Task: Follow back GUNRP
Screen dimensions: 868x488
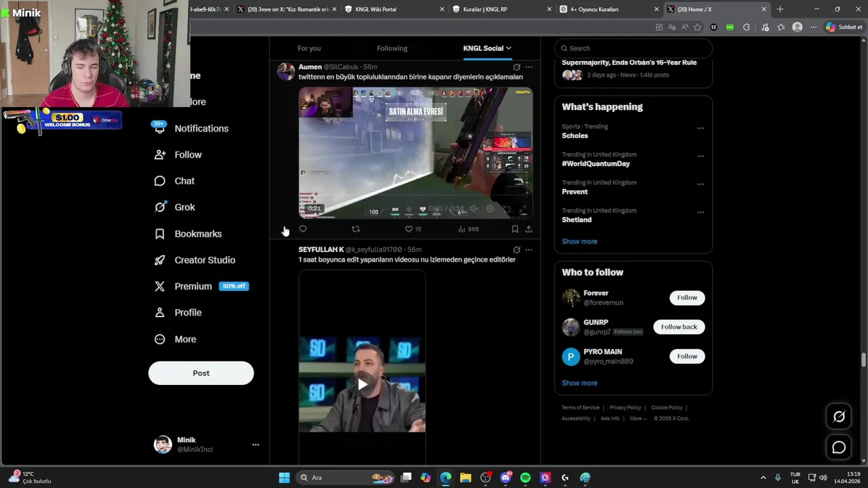Action: click(x=679, y=327)
